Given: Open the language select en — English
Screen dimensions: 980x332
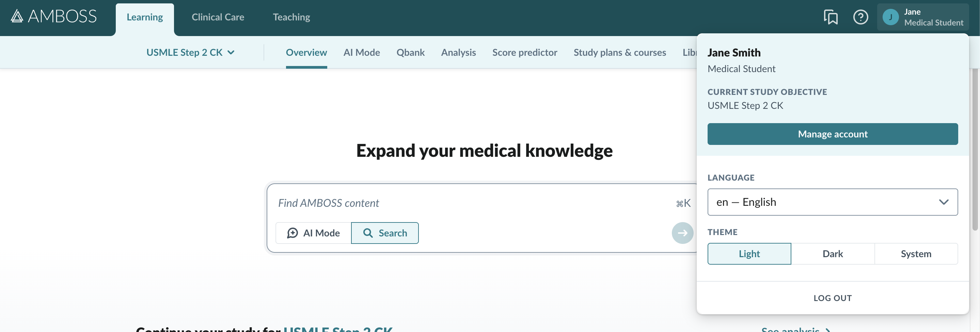Looking at the screenshot, I should tap(833, 202).
